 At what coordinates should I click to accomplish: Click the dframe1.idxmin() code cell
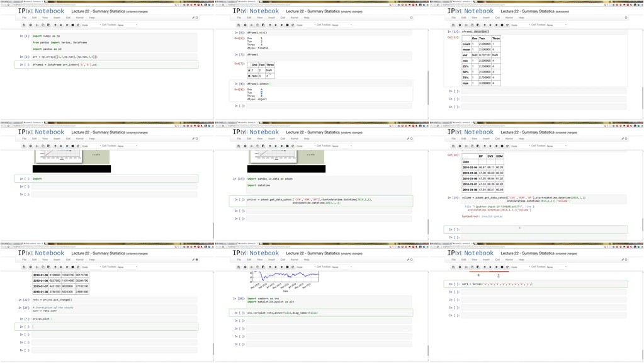pos(329,84)
